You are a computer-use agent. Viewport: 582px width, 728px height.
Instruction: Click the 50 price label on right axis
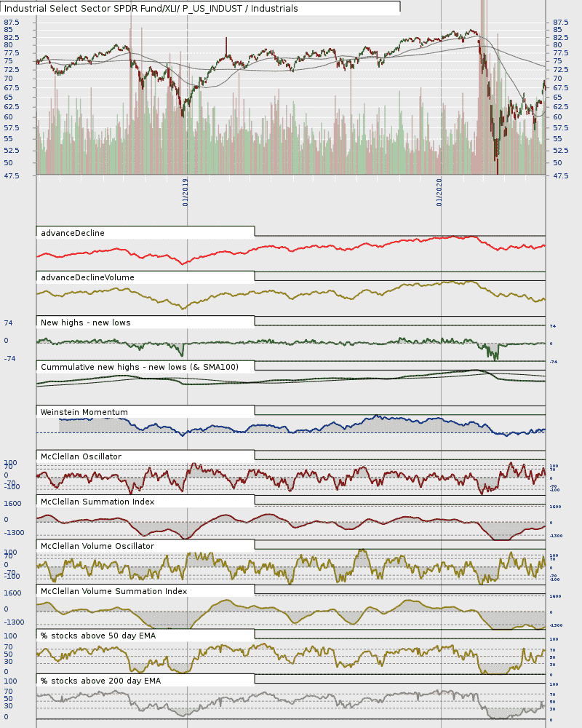(557, 163)
